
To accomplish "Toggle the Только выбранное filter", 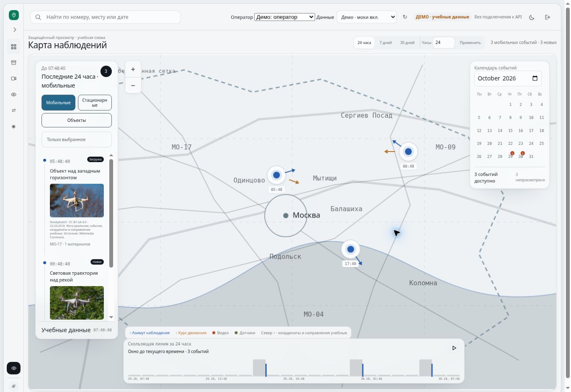I will (77, 140).
